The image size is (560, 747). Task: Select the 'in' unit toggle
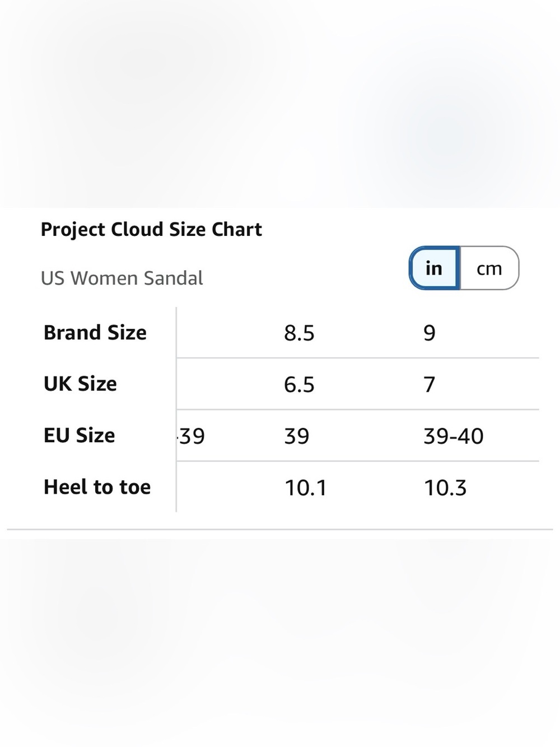point(435,268)
